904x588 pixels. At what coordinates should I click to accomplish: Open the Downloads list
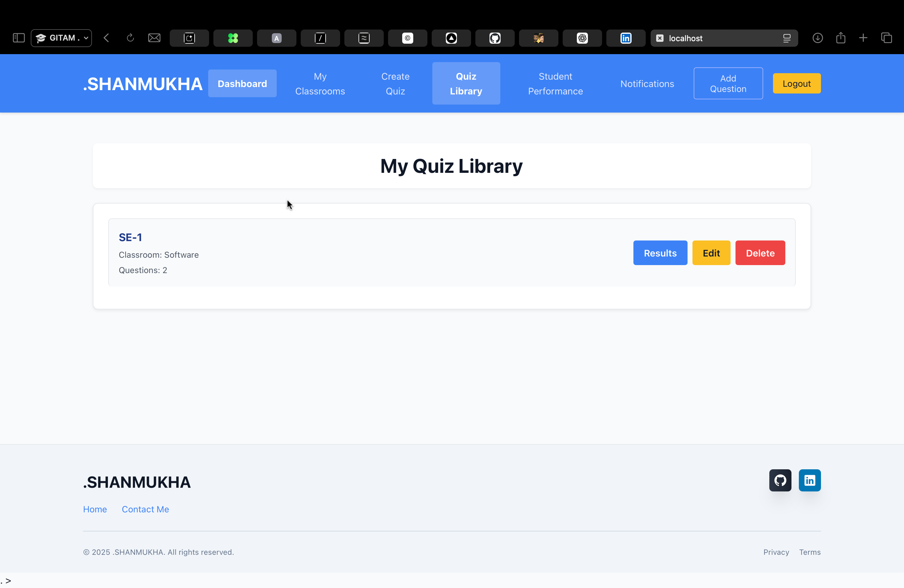(818, 38)
